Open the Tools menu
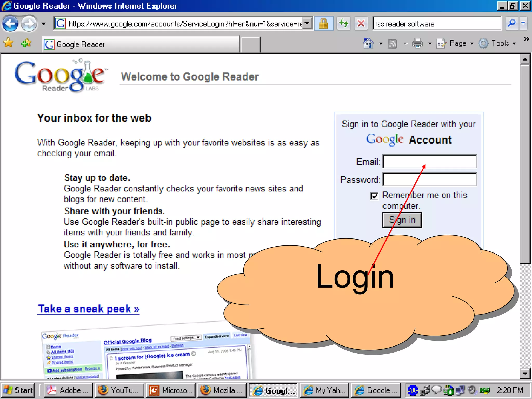This screenshot has height=399, width=532. tap(497, 43)
